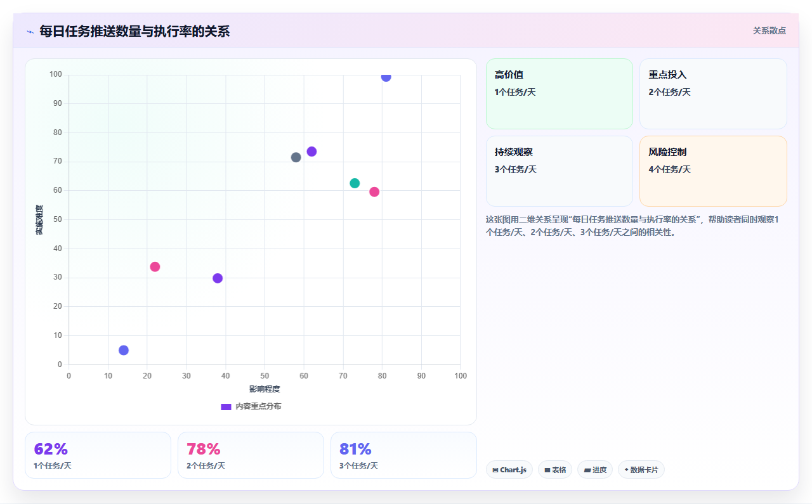The width and height of the screenshot is (812, 504).
Task: Click the 4个任务/天 text in 风险控制 card
Action: pos(669,170)
